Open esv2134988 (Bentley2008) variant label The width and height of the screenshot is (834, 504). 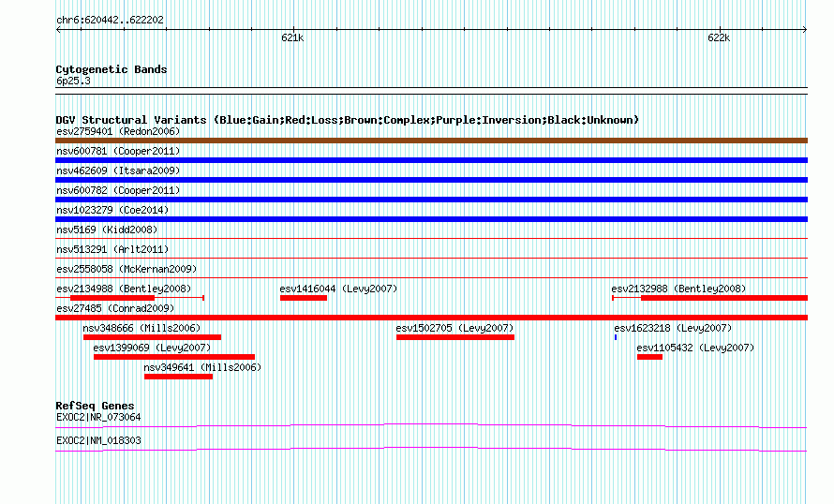point(124,289)
